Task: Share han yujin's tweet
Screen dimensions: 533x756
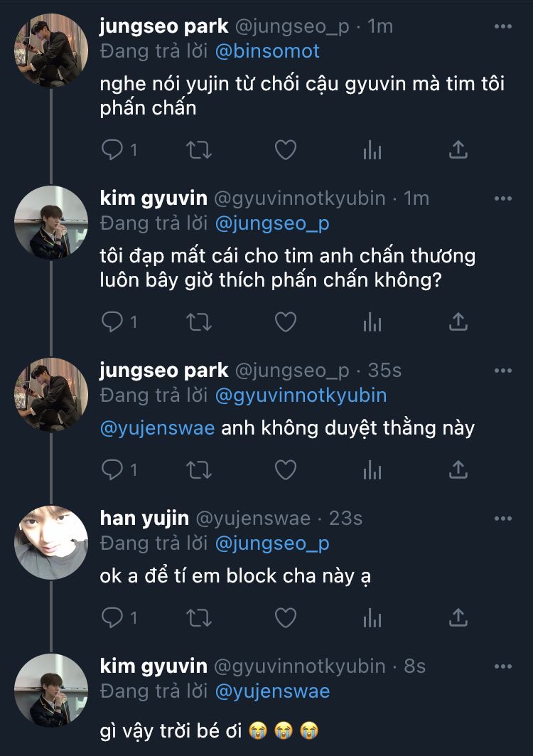Action: (x=458, y=617)
